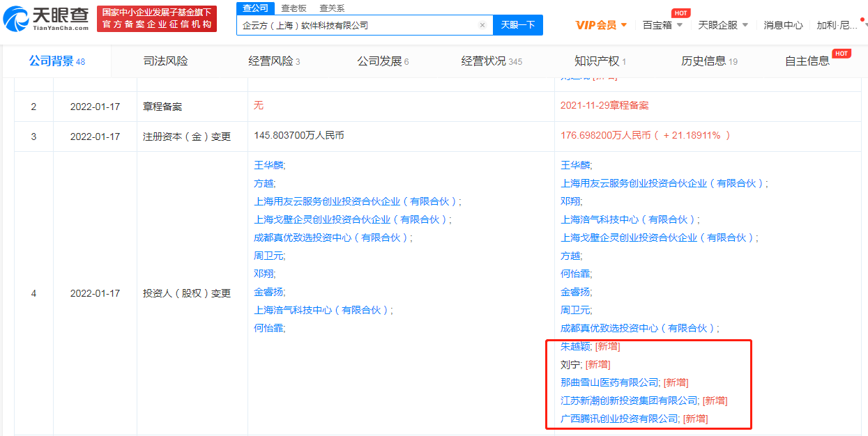
Task: Select the 历史信息 tab
Action: (x=709, y=61)
